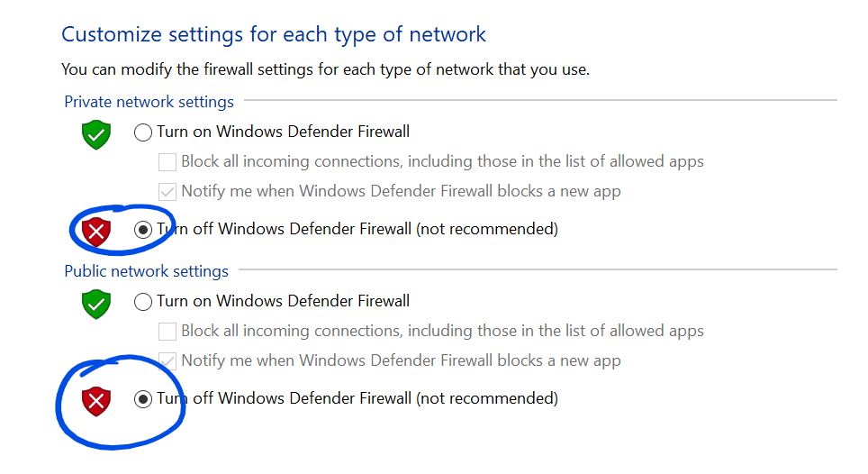This screenshot has width=868, height=474.
Task: Select Turn on firewall radio for Public network
Action: pyautogui.click(x=143, y=302)
